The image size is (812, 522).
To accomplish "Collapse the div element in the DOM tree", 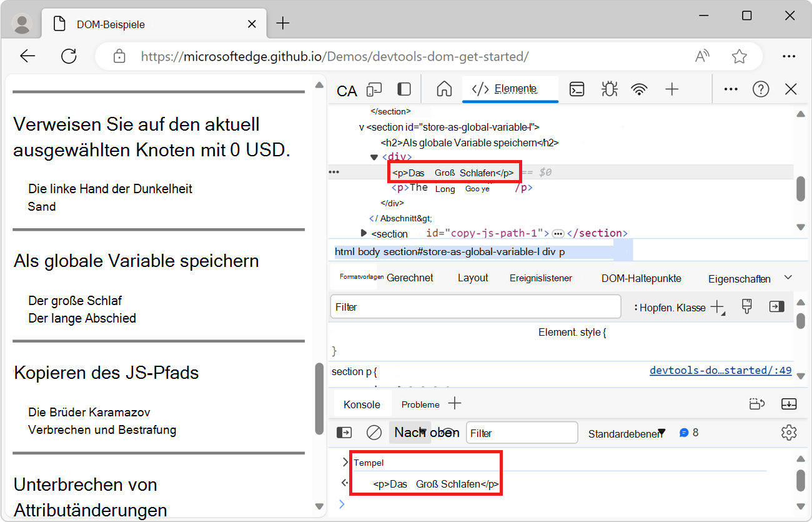I will click(x=374, y=157).
